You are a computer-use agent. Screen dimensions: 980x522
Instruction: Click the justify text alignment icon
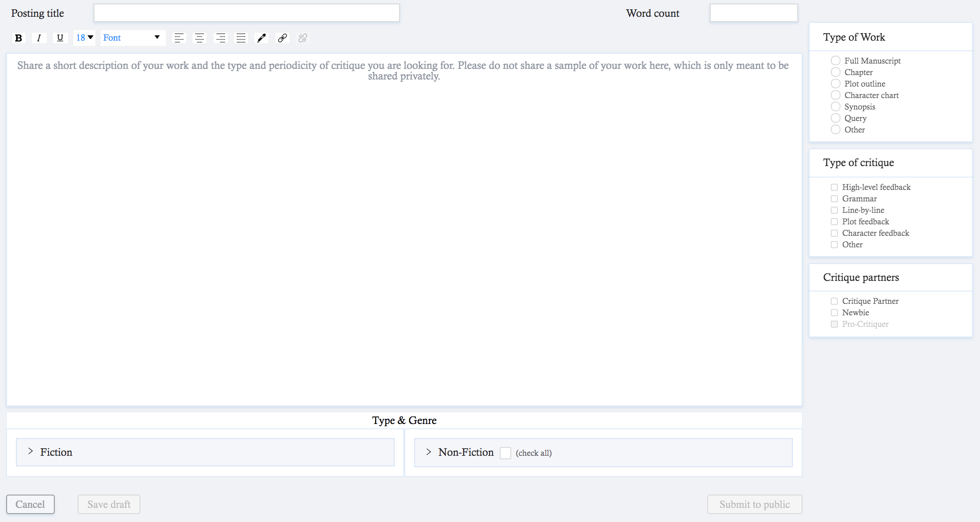241,38
